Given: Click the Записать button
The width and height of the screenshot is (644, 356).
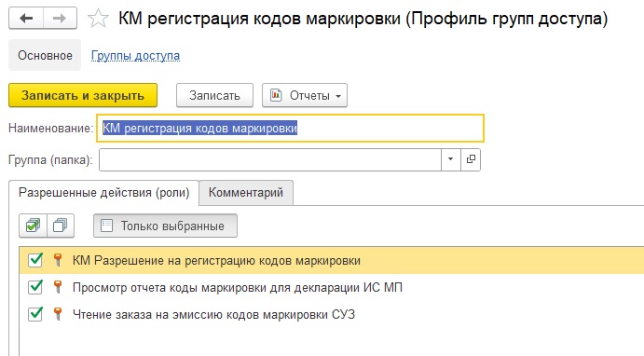Looking at the screenshot, I should [x=214, y=95].
